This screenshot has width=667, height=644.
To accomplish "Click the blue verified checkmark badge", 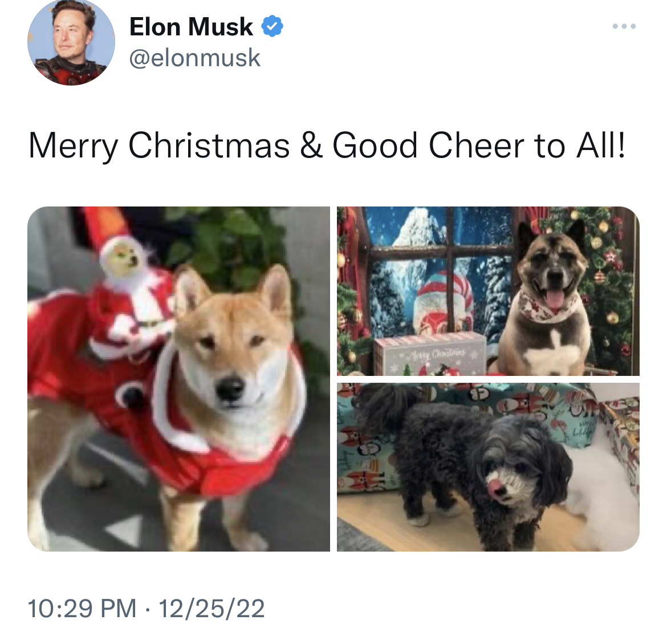I will (x=272, y=26).
